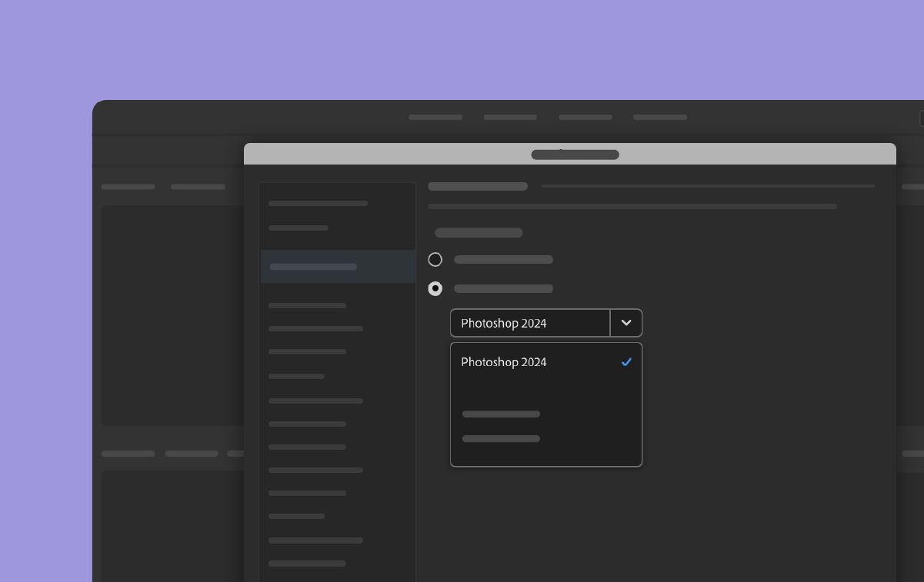
Task: Open the second item in top menu bar
Action: [x=510, y=118]
